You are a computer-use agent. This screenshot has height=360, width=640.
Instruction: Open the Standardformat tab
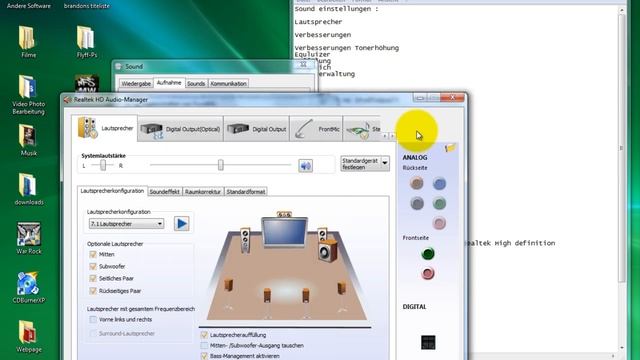click(x=246, y=191)
